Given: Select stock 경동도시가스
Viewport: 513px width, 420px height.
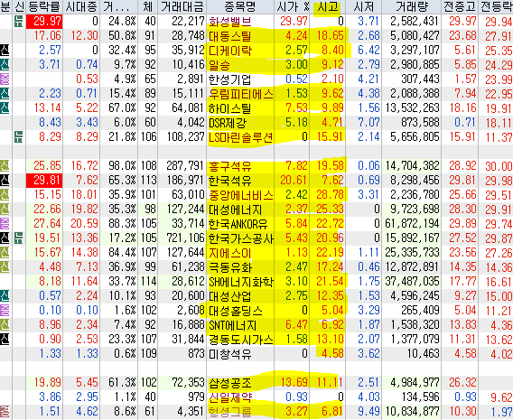Looking at the screenshot, I should click(x=241, y=339).
